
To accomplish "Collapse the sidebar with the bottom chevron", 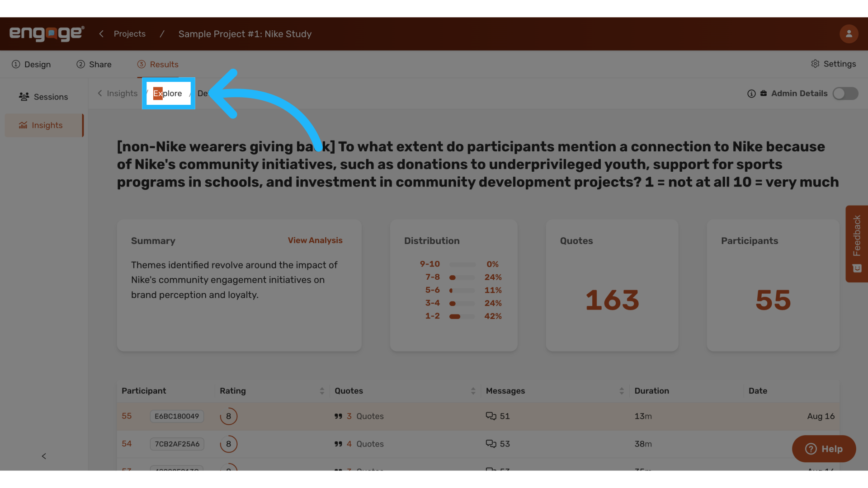I will tap(44, 456).
